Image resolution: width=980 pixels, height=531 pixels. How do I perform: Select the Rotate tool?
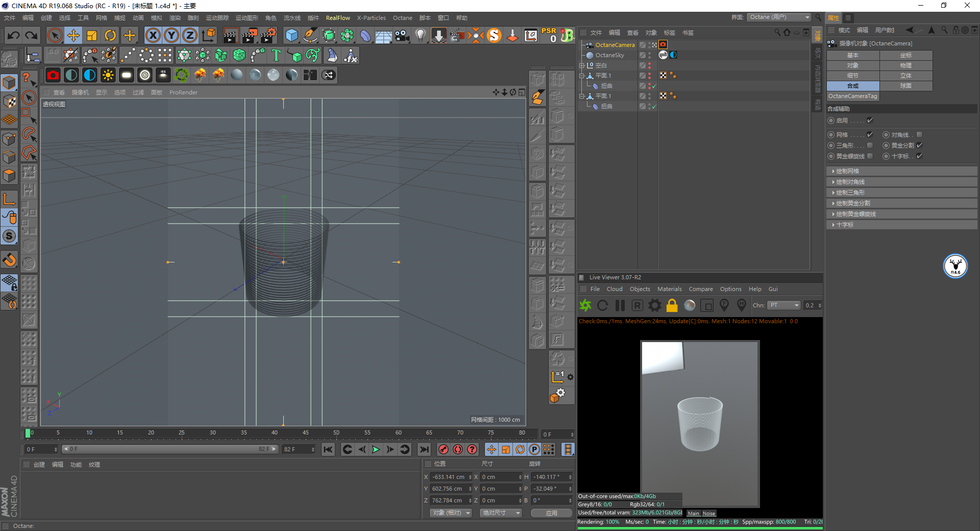tap(110, 36)
